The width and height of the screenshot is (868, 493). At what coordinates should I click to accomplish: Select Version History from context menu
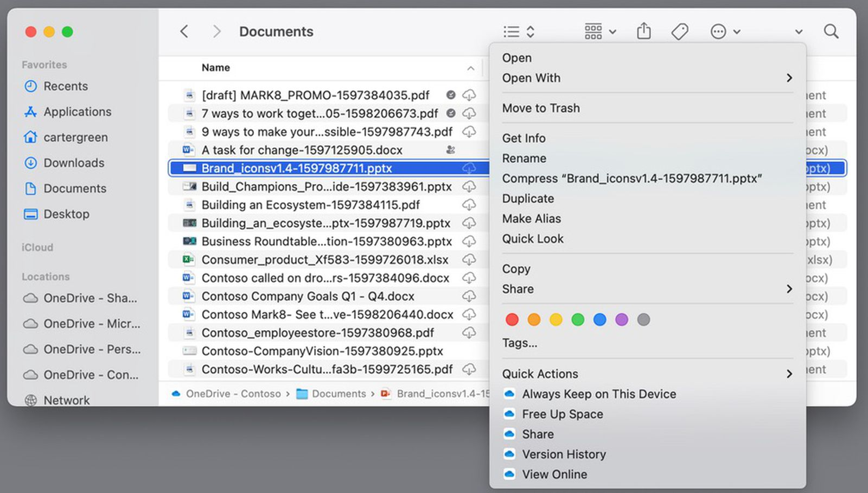click(564, 454)
